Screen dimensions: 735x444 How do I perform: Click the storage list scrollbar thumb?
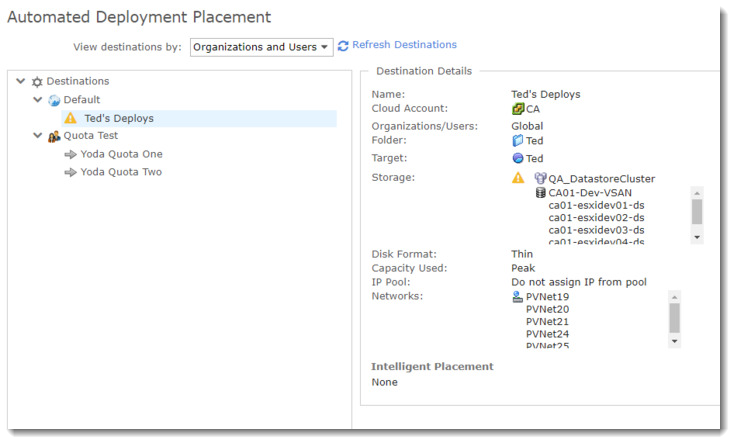(x=697, y=212)
